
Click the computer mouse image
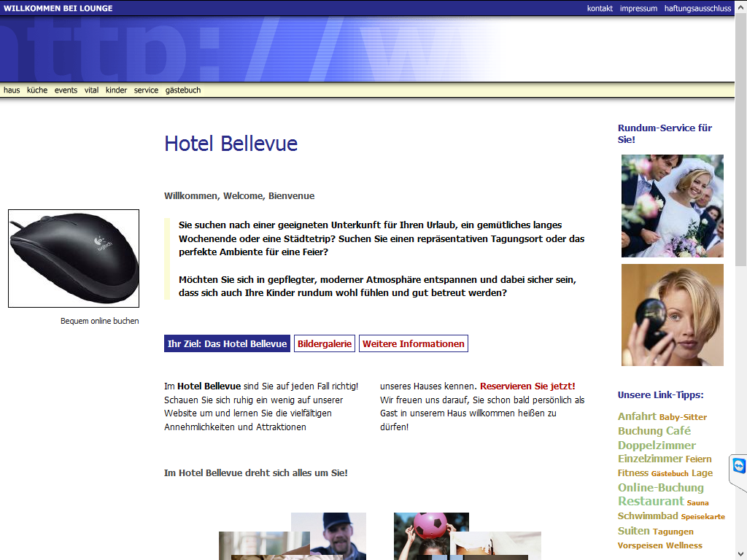coord(74,259)
